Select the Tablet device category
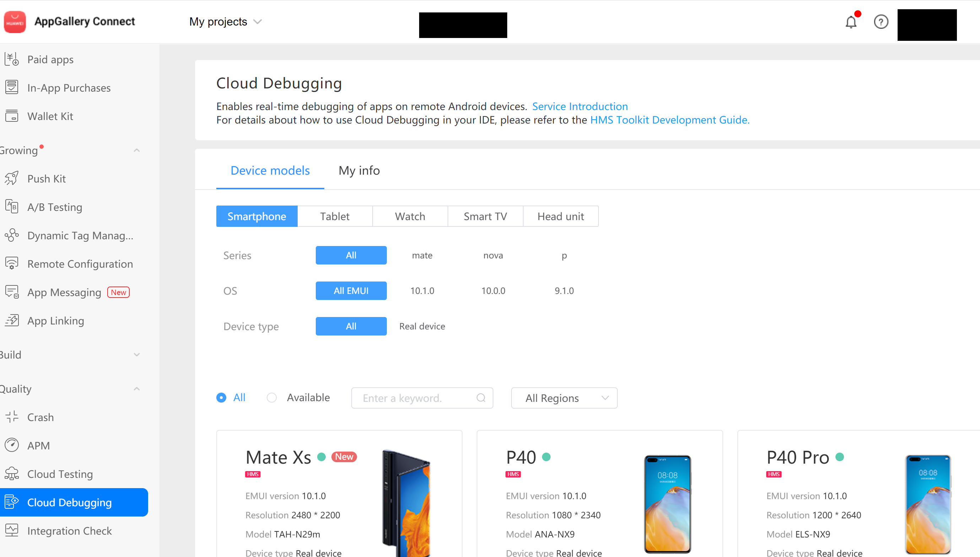This screenshot has width=980, height=557. click(x=335, y=216)
